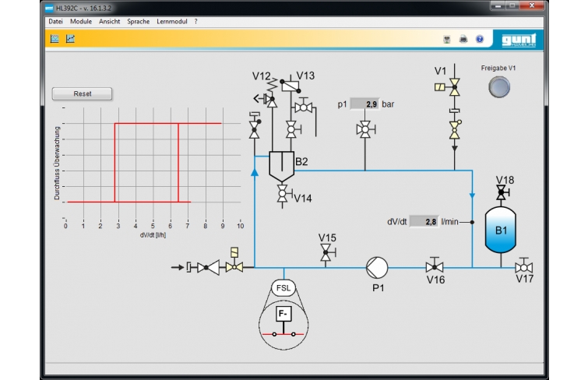Click the F- switch detail circle
Screen dimensions: 588x380
[x=283, y=325]
